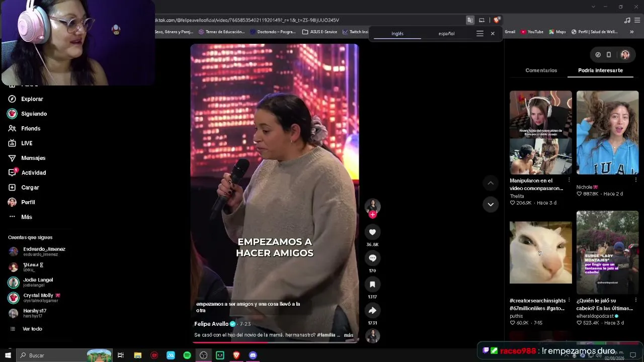
Task: Open OBS Studio from the taskbar
Action: click(203, 355)
